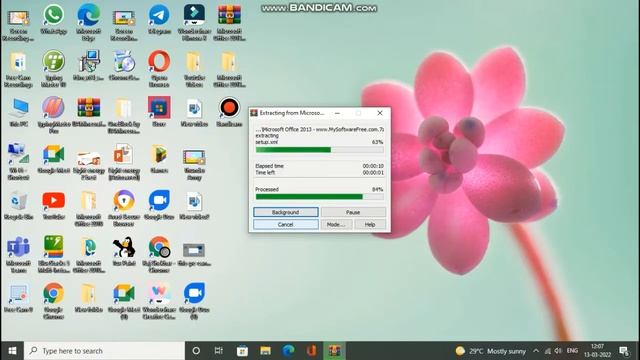Minimize the Extracting from Microsoft dialog
Viewport: 640px width, 360px height.
[x=337, y=113]
